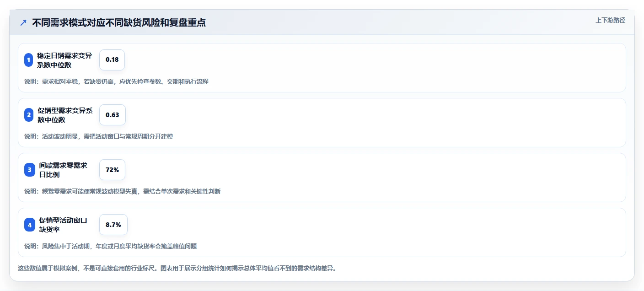The width and height of the screenshot is (644, 291).
Task: Click the note starting 说明：活动波动明显
Action: pyautogui.click(x=98, y=136)
